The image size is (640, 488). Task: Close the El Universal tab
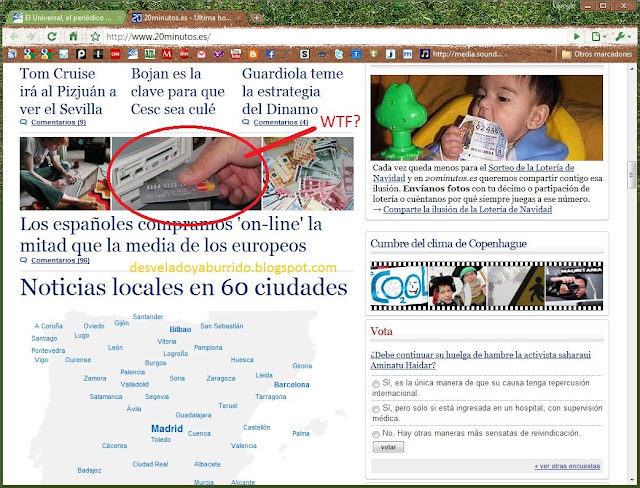point(121,18)
